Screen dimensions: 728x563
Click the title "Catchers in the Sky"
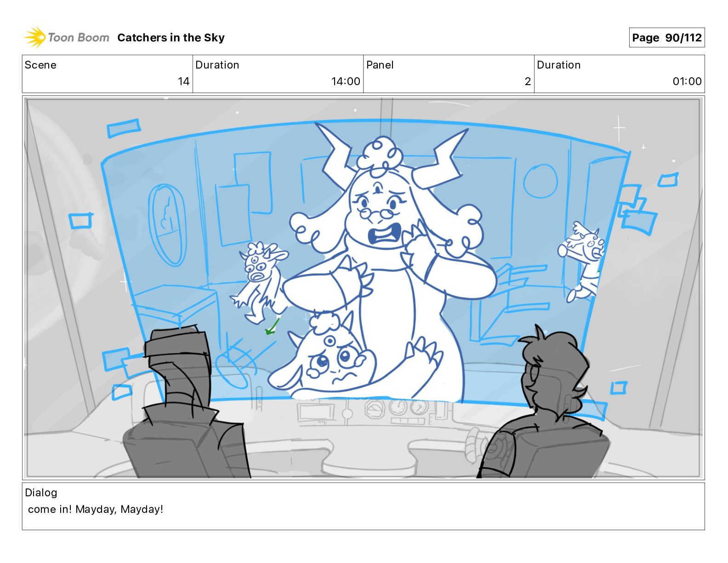click(x=171, y=38)
